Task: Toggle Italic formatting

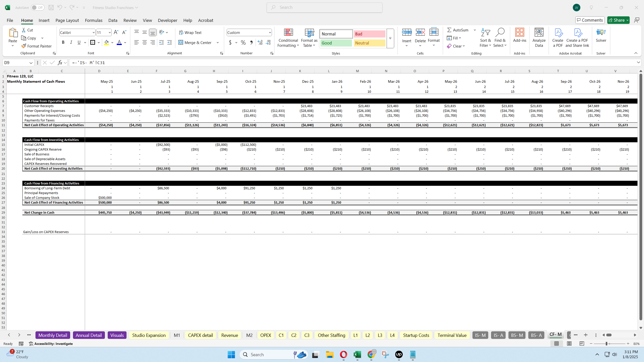Action: pos(71,42)
